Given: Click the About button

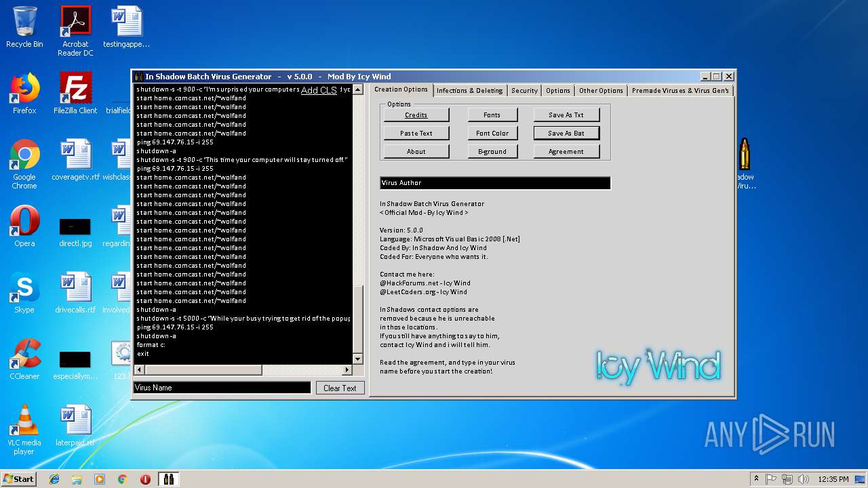Looking at the screenshot, I should [416, 152].
